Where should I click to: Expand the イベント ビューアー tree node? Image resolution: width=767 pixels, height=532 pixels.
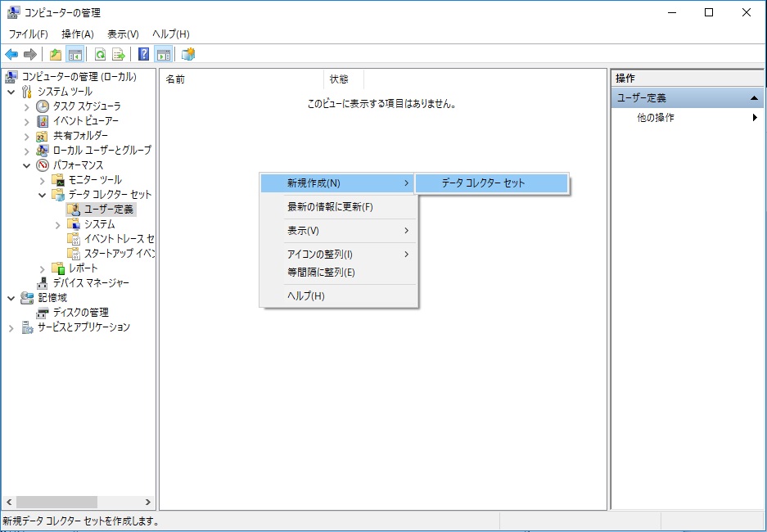coord(27,121)
